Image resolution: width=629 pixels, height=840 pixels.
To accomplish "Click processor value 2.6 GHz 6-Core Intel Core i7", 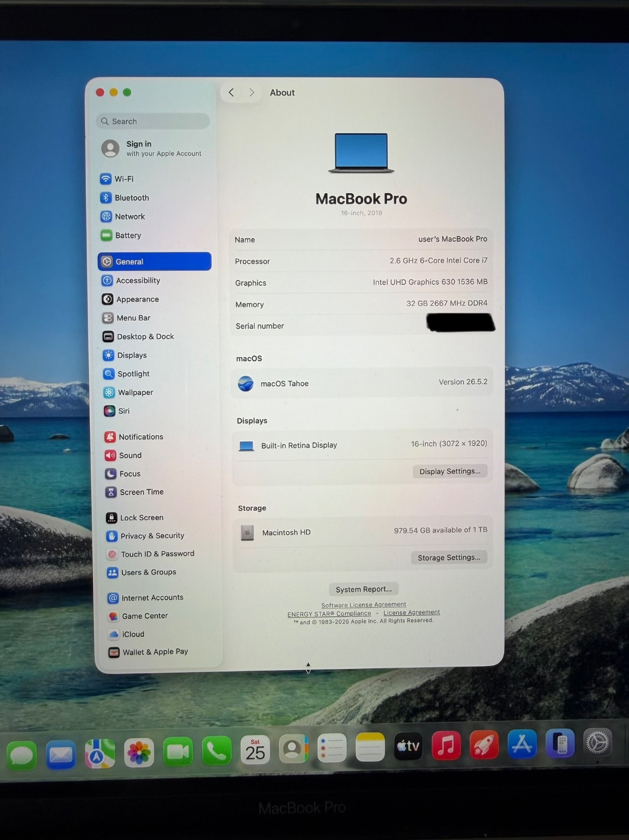I will point(439,260).
